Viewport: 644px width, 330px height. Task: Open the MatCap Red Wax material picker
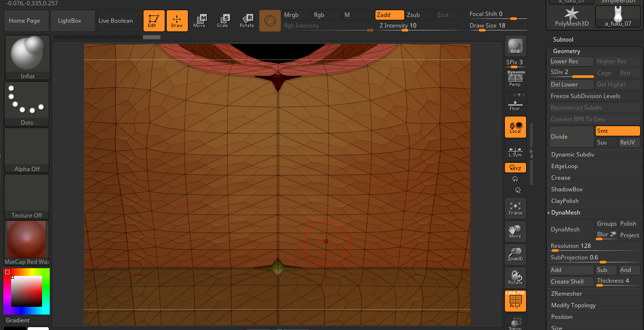[x=27, y=243]
